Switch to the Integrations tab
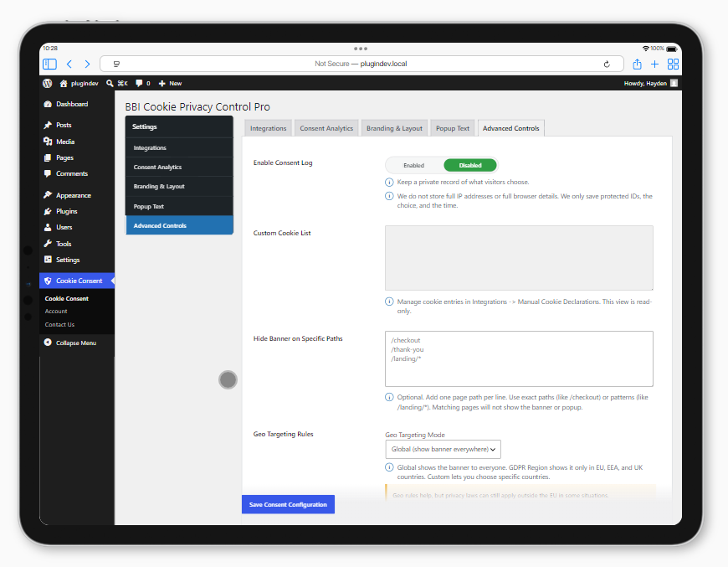The height and width of the screenshot is (567, 728). (x=269, y=128)
